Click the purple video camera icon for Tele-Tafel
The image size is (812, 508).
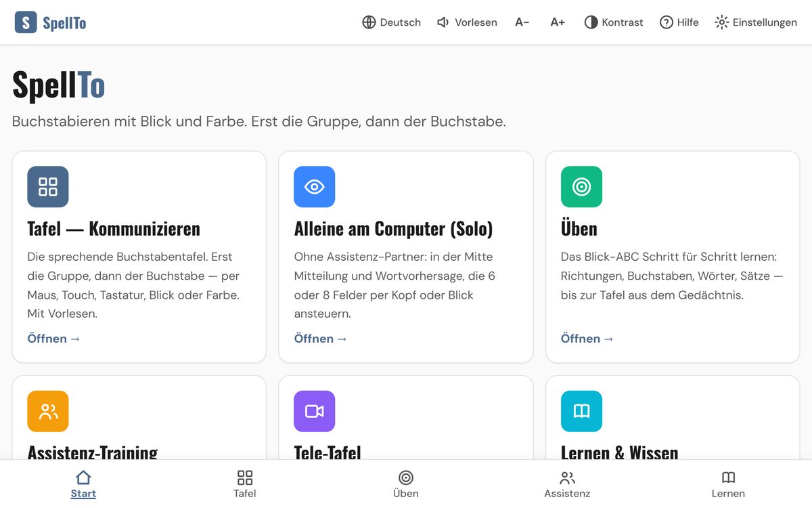(315, 411)
